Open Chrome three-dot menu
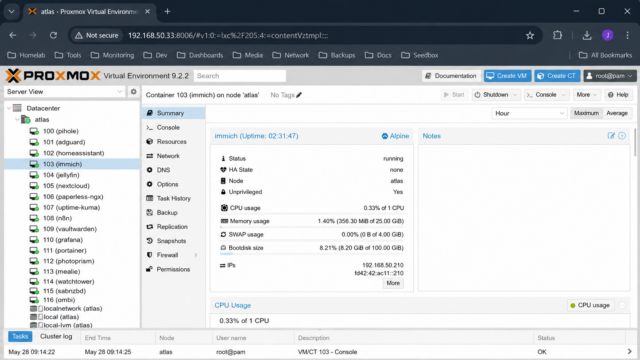Screen dimensions: 640x360 coord(627,36)
